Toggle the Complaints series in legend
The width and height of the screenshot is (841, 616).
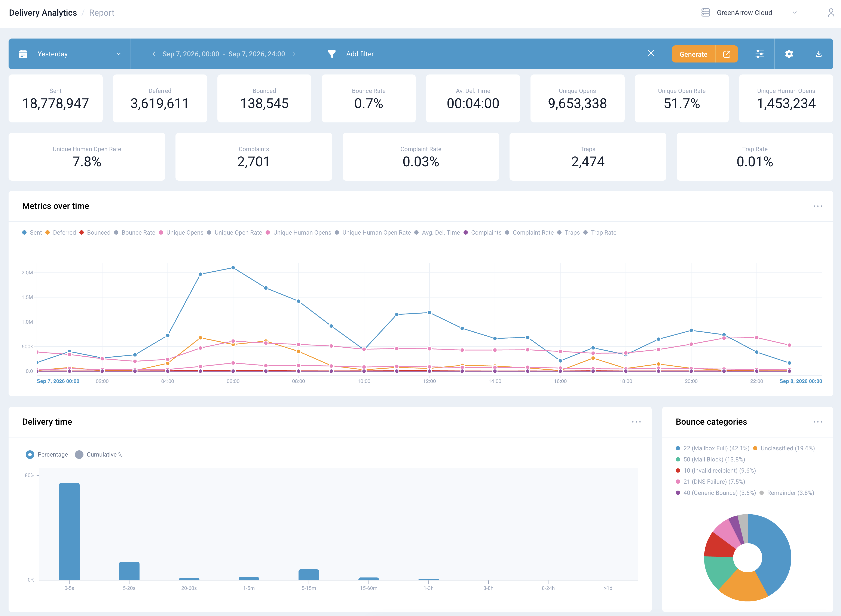[x=483, y=233]
